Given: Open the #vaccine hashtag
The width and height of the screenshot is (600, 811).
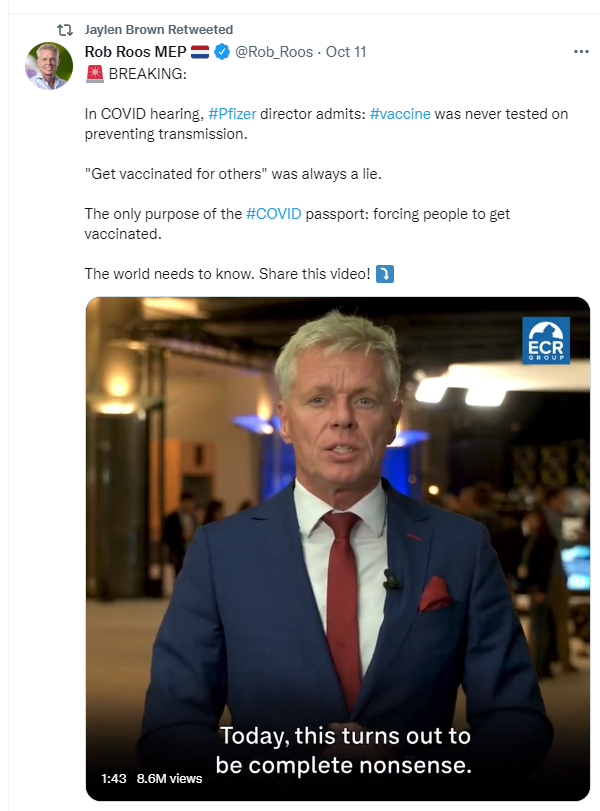Looking at the screenshot, I should (x=400, y=114).
